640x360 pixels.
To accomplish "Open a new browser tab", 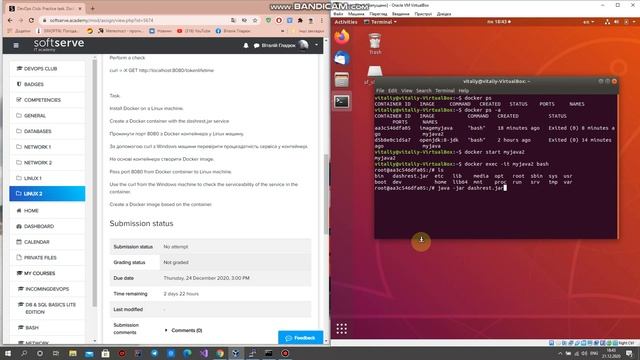I will (x=93, y=8).
